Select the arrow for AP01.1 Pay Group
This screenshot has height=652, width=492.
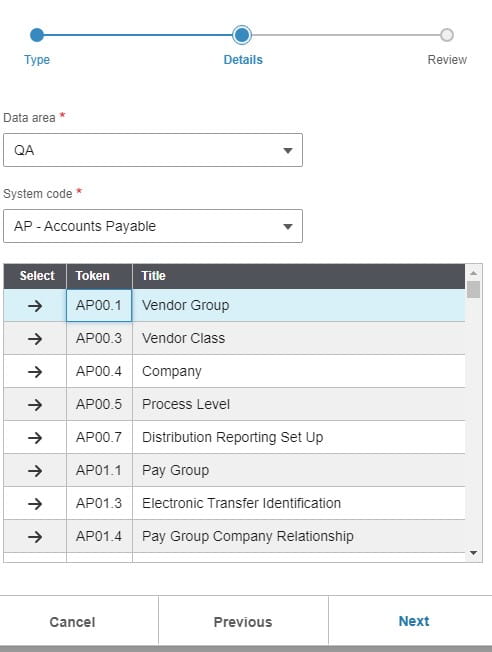pyautogui.click(x=35, y=471)
